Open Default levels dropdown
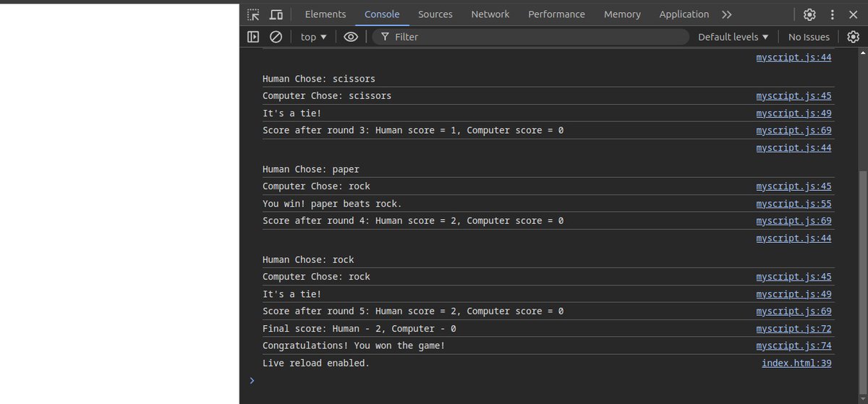Image resolution: width=868 pixels, height=404 pixels. click(x=733, y=37)
